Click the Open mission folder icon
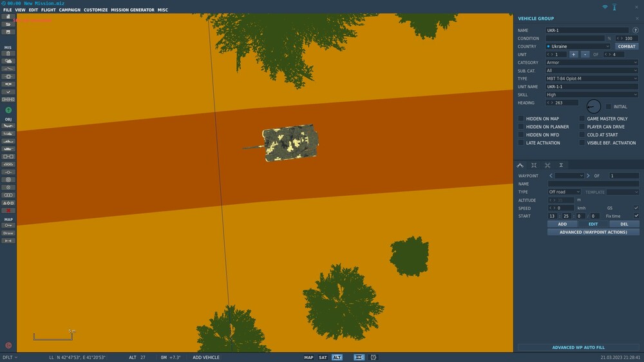 coord(8,24)
